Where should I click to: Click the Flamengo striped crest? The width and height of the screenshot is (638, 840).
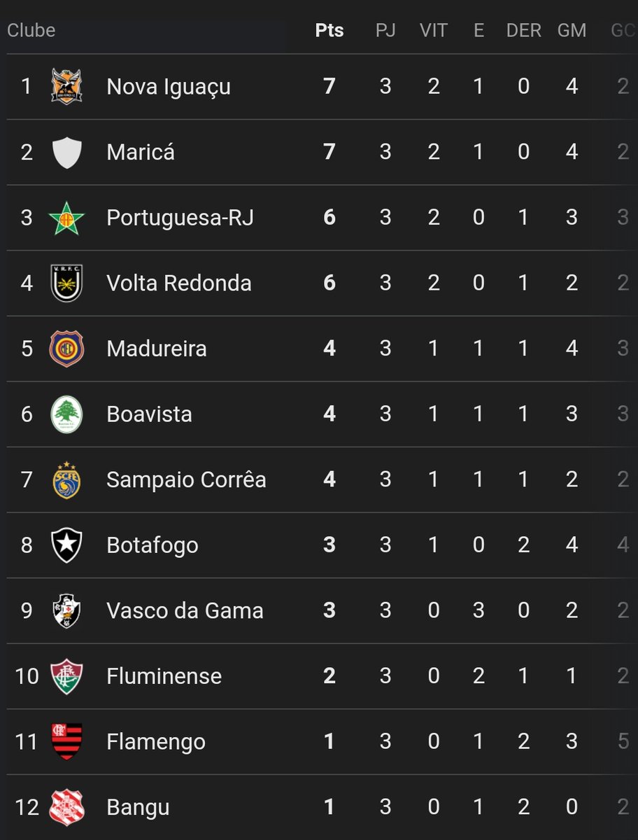point(67,742)
